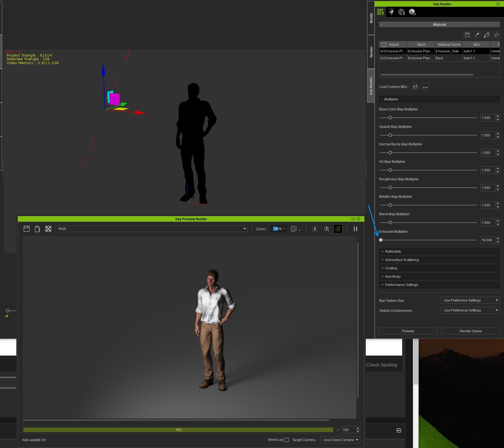Click the save image icon in Iray Preview Render
Image resolution: width=504 pixels, height=448 pixels.
(27, 229)
